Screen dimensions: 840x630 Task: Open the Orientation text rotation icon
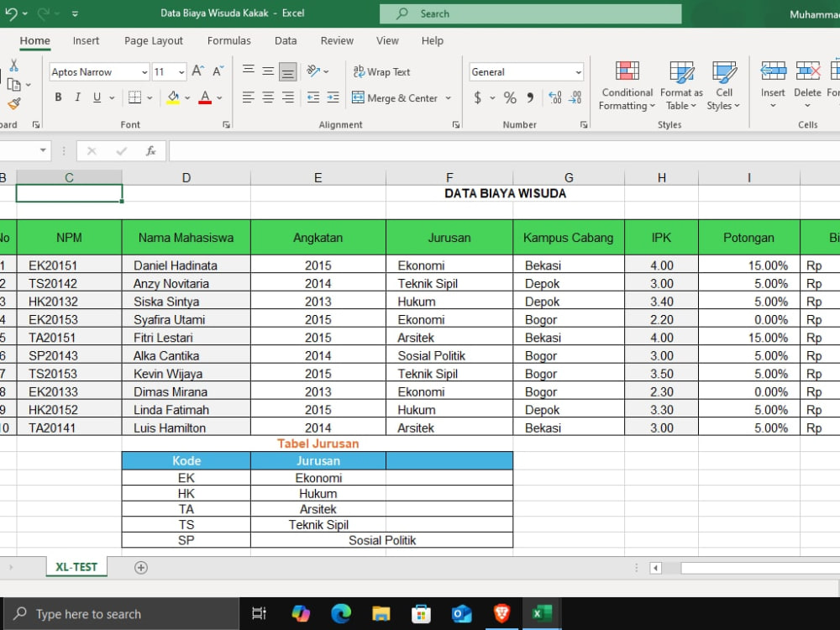(313, 71)
